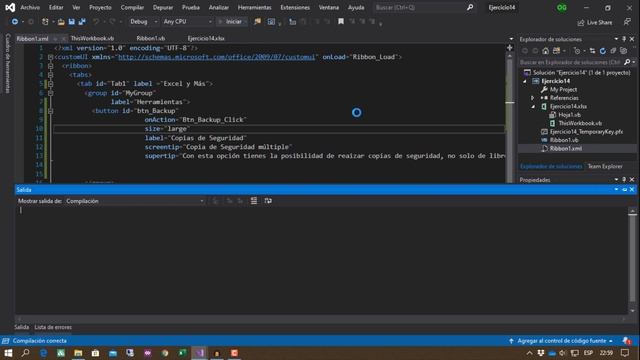
Task: Click the Cuadro de herramientas side tab
Action: click(x=7, y=64)
